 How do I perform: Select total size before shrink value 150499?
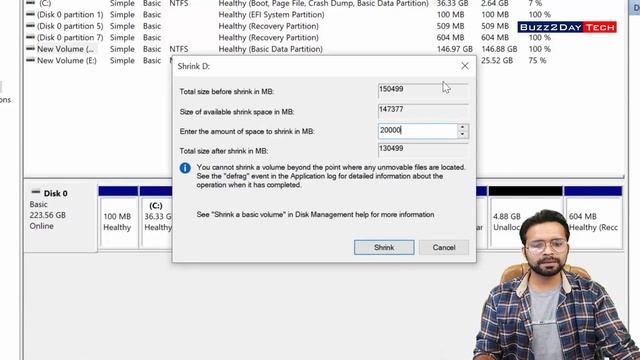[422, 90]
